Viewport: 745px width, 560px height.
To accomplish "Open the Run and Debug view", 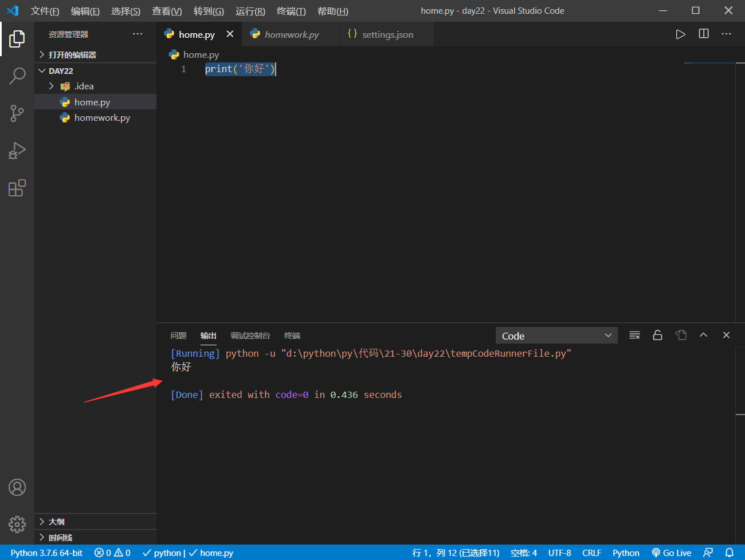I will tap(17, 151).
